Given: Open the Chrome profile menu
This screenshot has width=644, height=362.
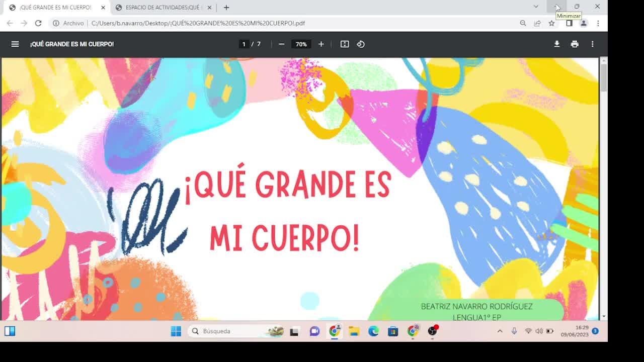Looking at the screenshot, I should tap(584, 23).
